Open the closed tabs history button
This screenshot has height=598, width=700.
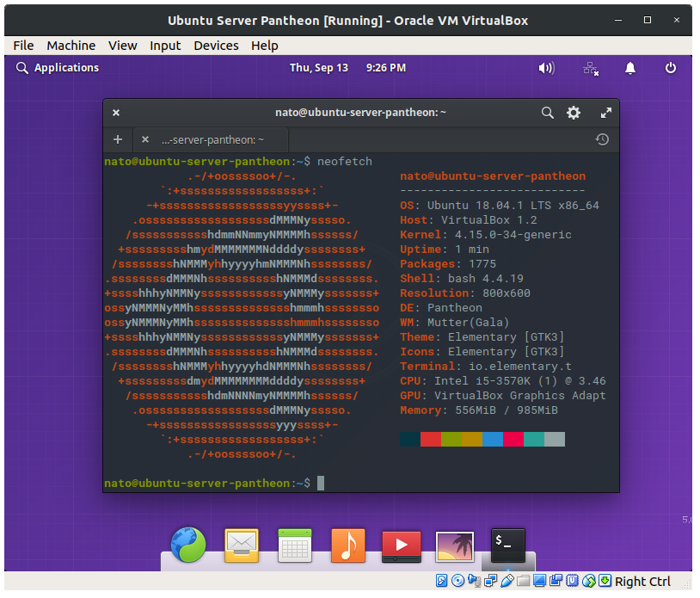602,139
